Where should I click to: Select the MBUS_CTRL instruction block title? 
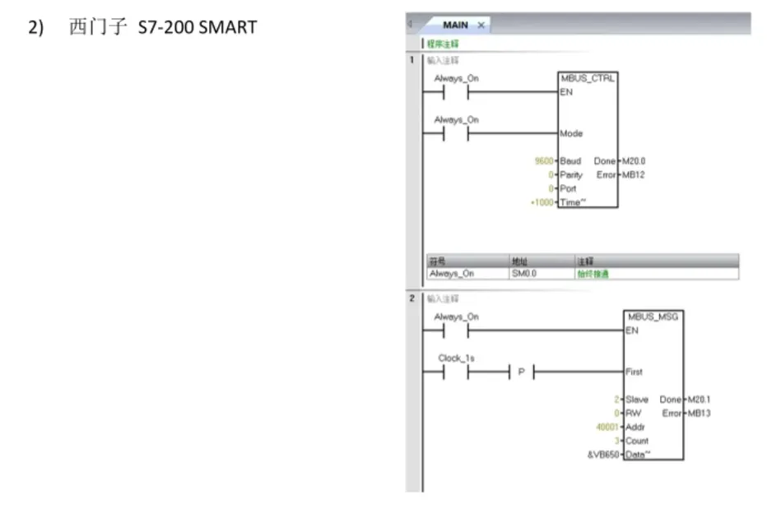(x=588, y=79)
